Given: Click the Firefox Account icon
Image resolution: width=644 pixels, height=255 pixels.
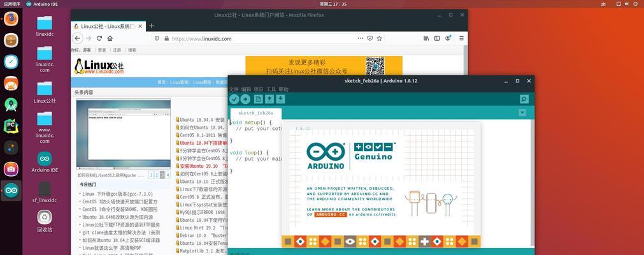Looking at the screenshot, I should (x=448, y=38).
